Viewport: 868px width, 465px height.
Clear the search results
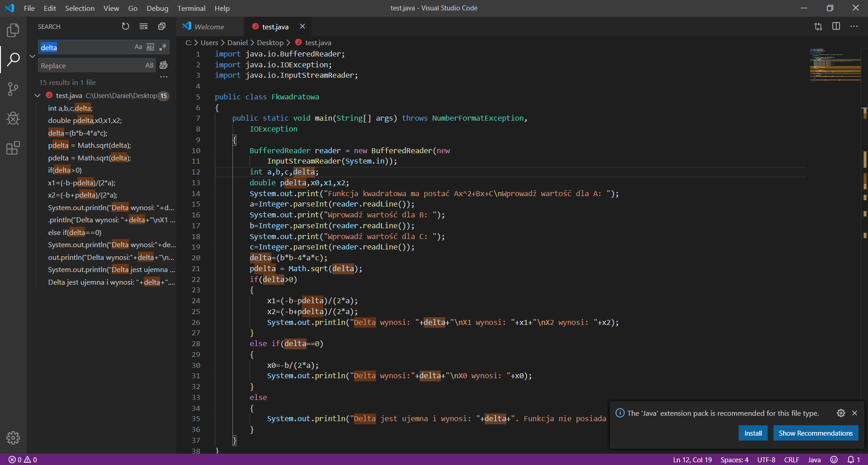click(x=144, y=27)
